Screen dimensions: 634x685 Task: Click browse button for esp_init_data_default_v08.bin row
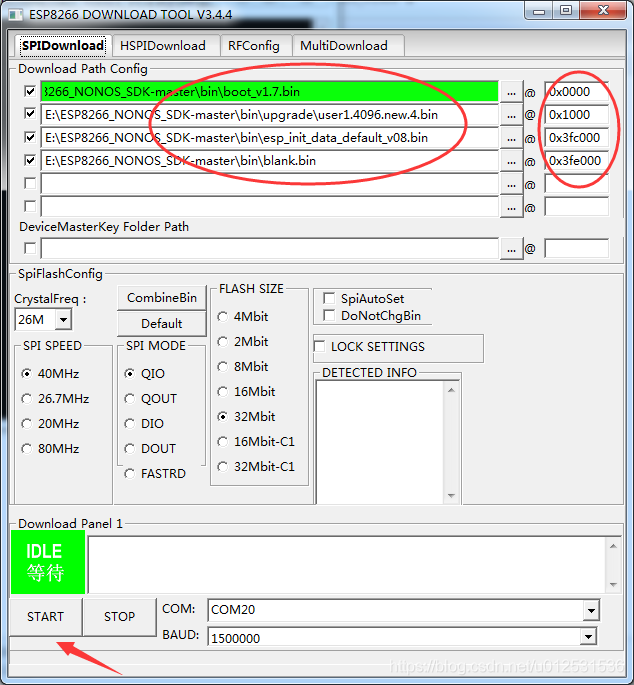tap(511, 138)
